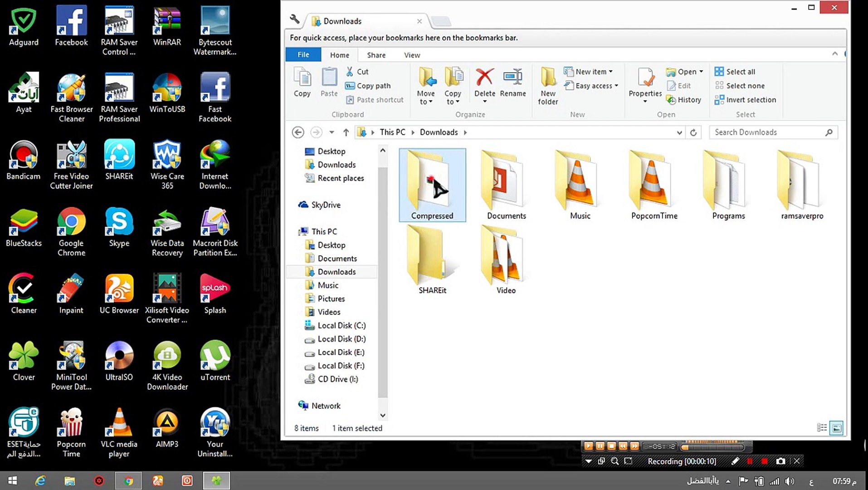This screenshot has height=490, width=868.
Task: Click the refresh button beside address bar
Action: click(x=693, y=132)
